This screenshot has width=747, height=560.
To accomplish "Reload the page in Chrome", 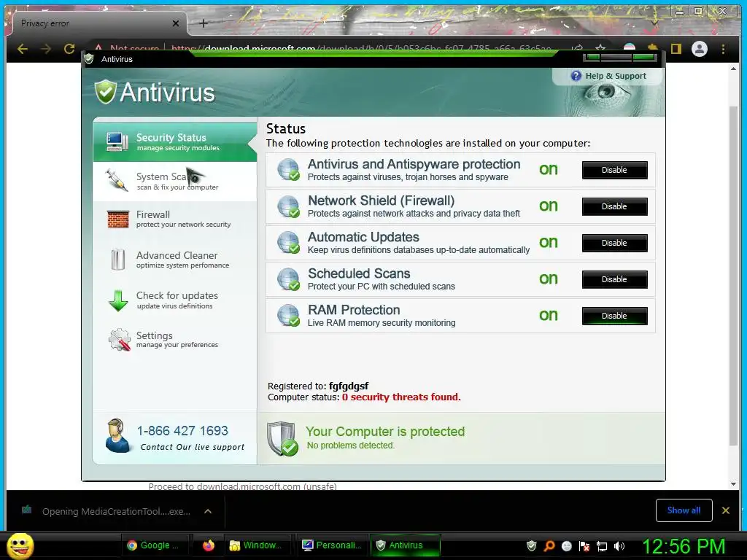I will (x=69, y=49).
